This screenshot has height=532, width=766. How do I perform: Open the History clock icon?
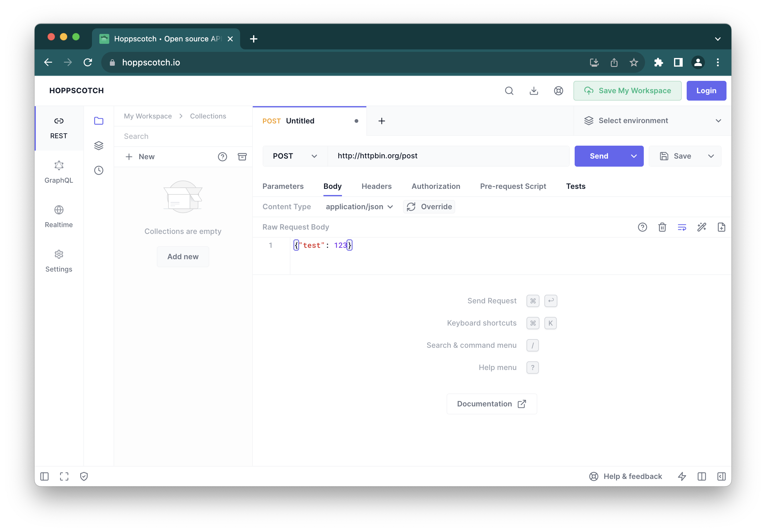click(x=99, y=170)
